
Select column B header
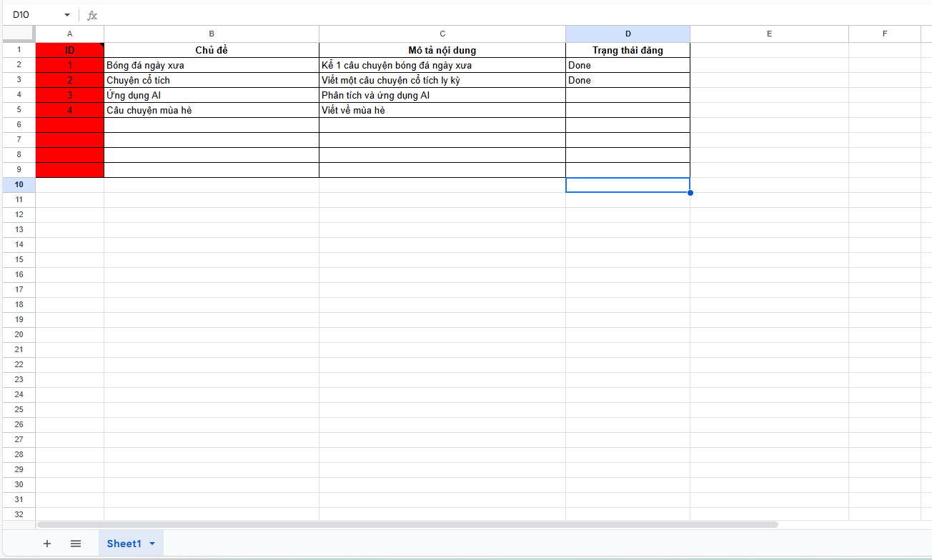click(212, 34)
